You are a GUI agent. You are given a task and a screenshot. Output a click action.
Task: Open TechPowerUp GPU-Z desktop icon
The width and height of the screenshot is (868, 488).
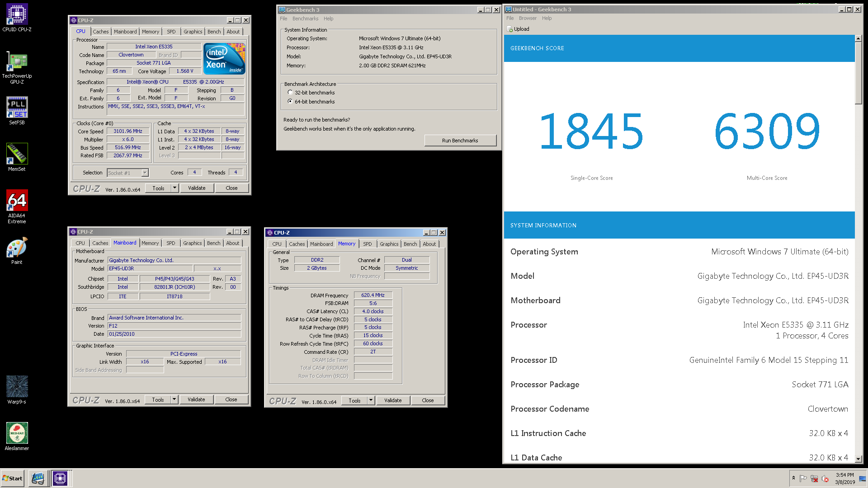click(17, 67)
